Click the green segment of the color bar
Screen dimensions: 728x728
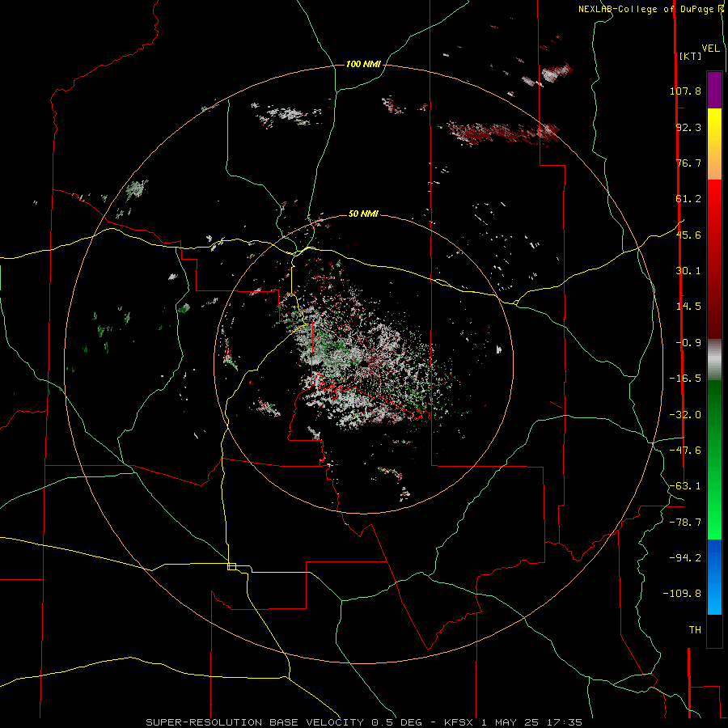click(x=714, y=459)
